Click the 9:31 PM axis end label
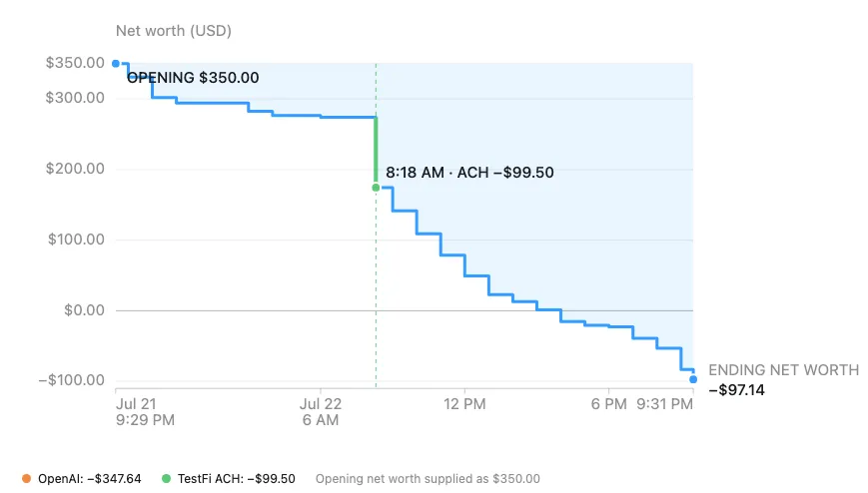This screenshot has height=493, width=868. point(665,404)
